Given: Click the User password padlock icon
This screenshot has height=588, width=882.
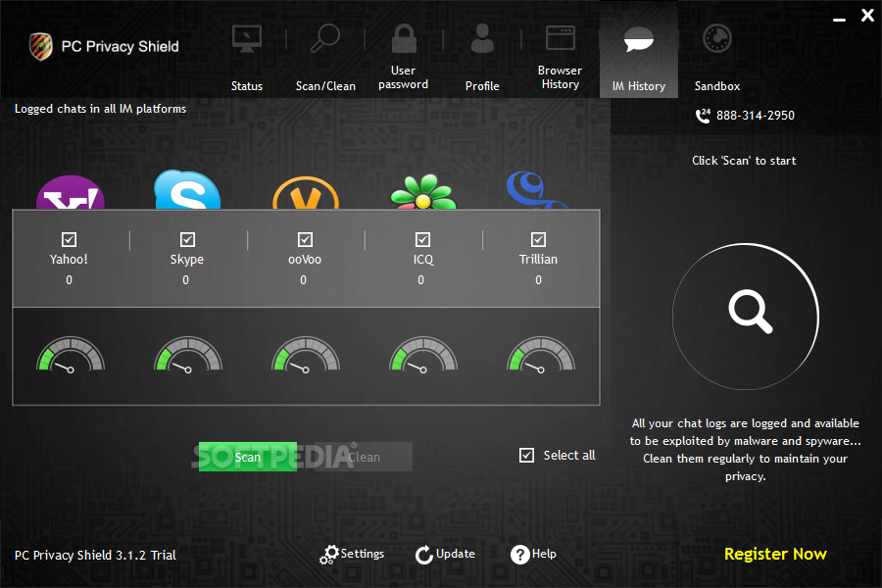Looking at the screenshot, I should coord(404,38).
